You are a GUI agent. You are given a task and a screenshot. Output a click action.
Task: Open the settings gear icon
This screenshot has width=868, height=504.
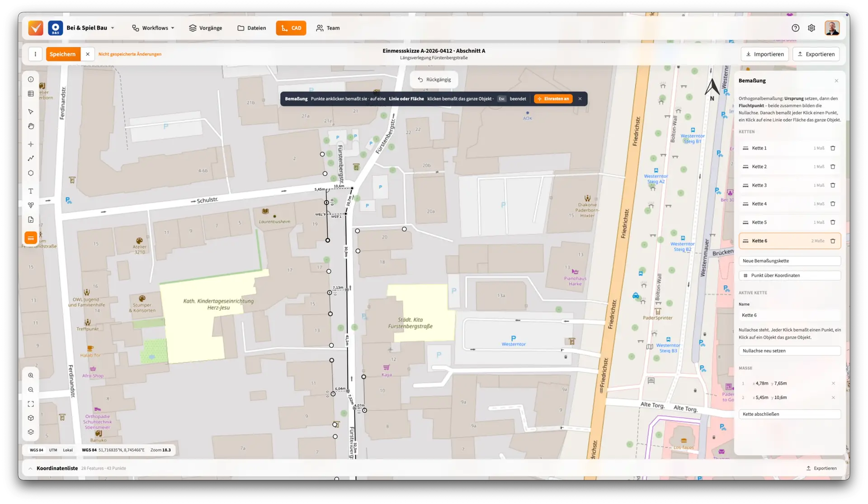(x=811, y=28)
